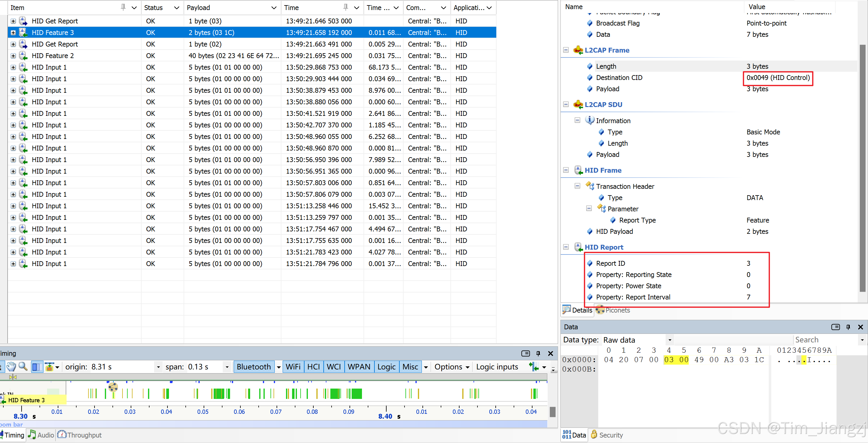The image size is (868, 443).
Task: Select the hand pan tool in Timing toolbar
Action: click(x=11, y=366)
